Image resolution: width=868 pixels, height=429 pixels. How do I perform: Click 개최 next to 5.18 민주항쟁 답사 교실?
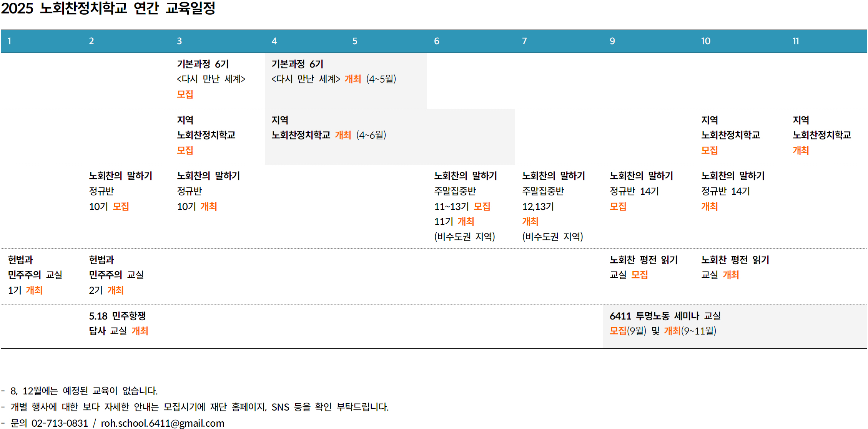140,331
